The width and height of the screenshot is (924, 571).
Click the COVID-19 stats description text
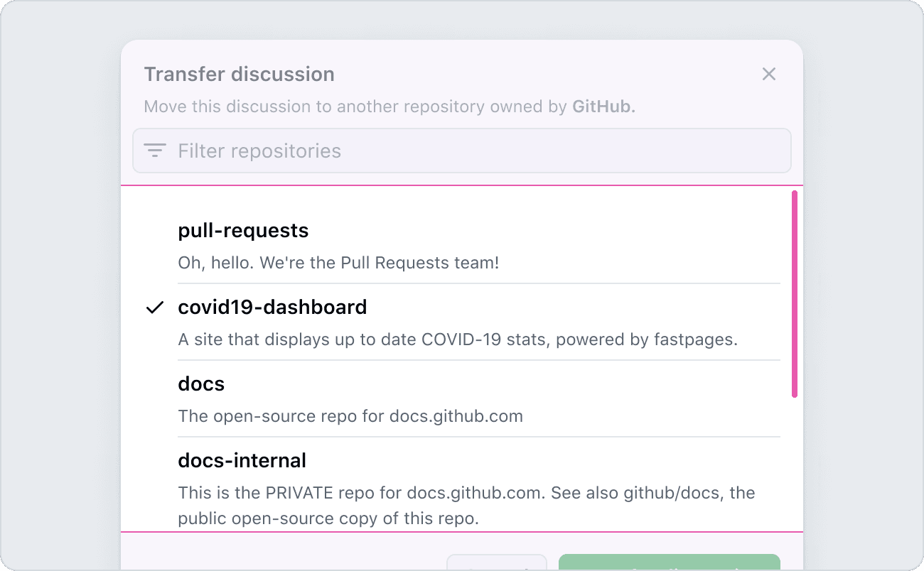pos(458,339)
